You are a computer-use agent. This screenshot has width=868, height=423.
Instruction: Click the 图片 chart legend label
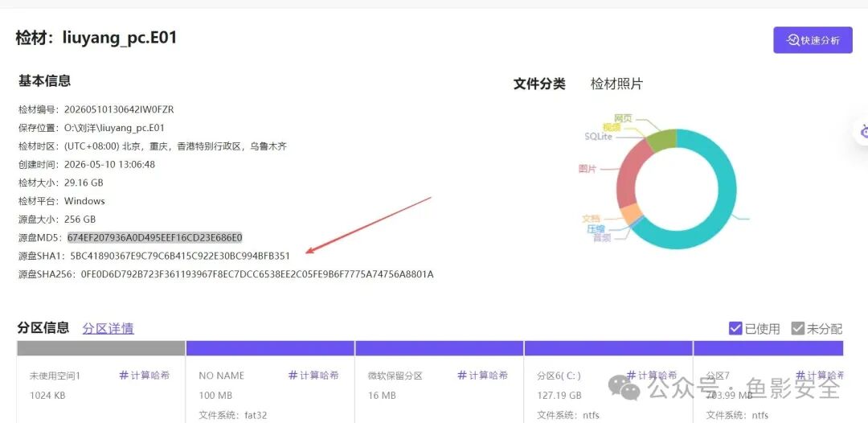pos(588,168)
